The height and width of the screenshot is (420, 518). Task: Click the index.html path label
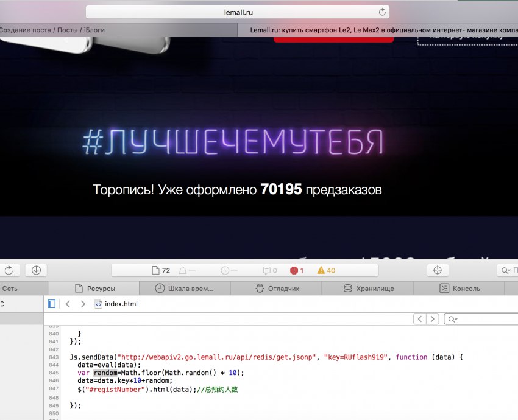point(121,304)
